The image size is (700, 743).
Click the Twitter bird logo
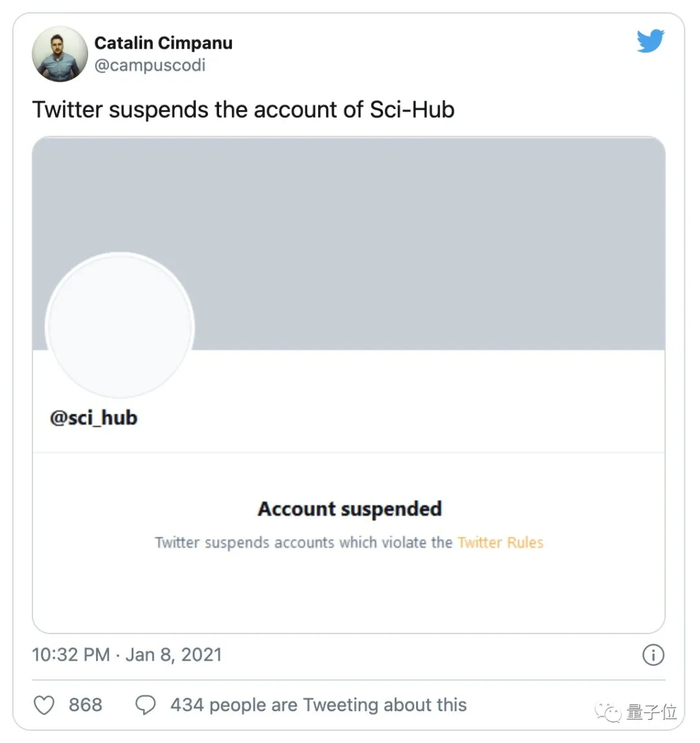coord(650,41)
